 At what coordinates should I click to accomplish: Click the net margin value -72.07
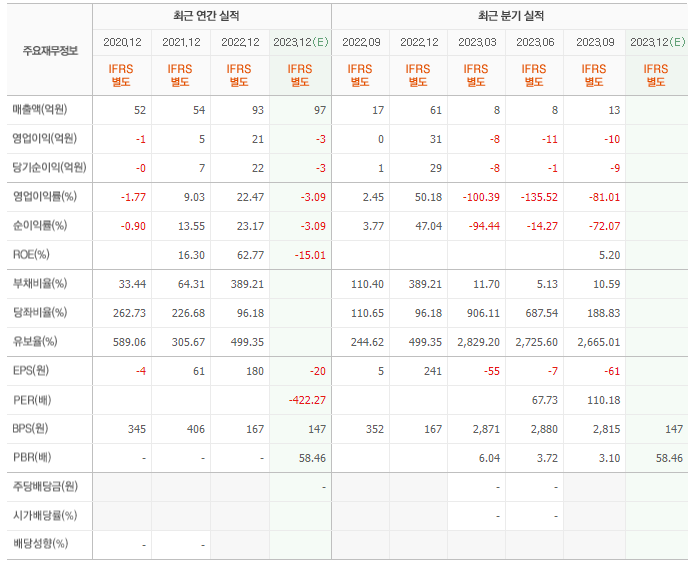(604, 227)
